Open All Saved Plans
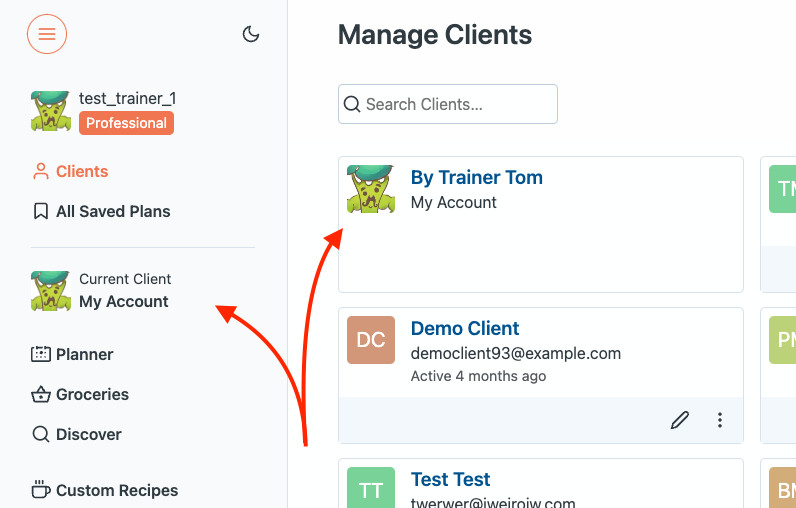The image size is (796, 508). pyautogui.click(x=113, y=212)
